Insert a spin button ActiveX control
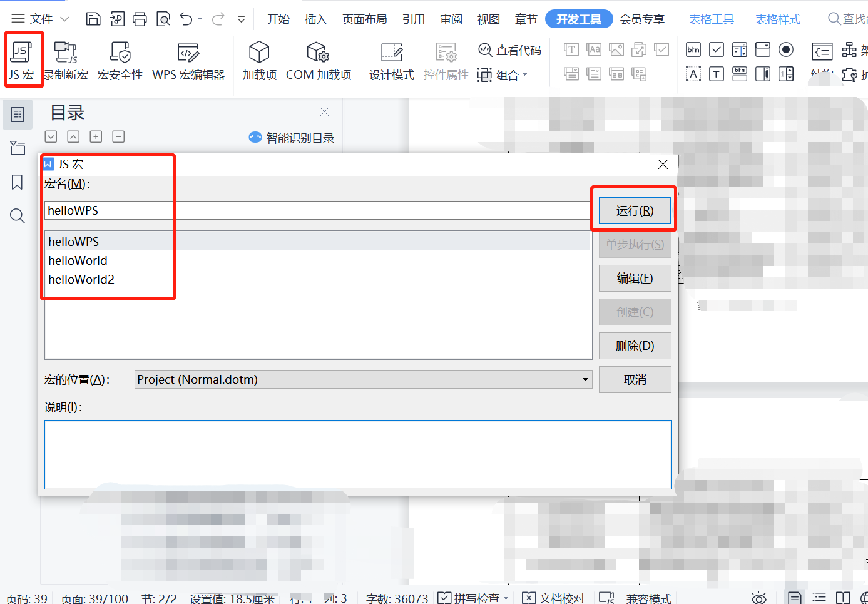This screenshot has height=604, width=868. coord(786,74)
